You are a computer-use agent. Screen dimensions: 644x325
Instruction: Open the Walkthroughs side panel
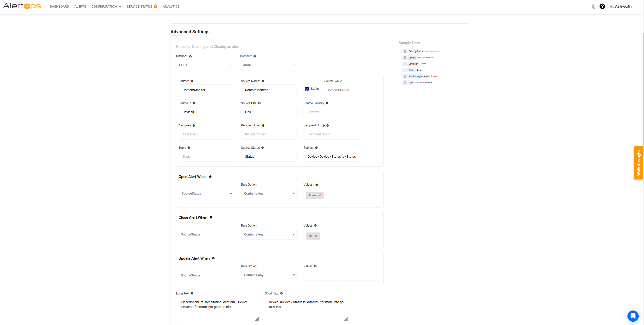[638, 162]
